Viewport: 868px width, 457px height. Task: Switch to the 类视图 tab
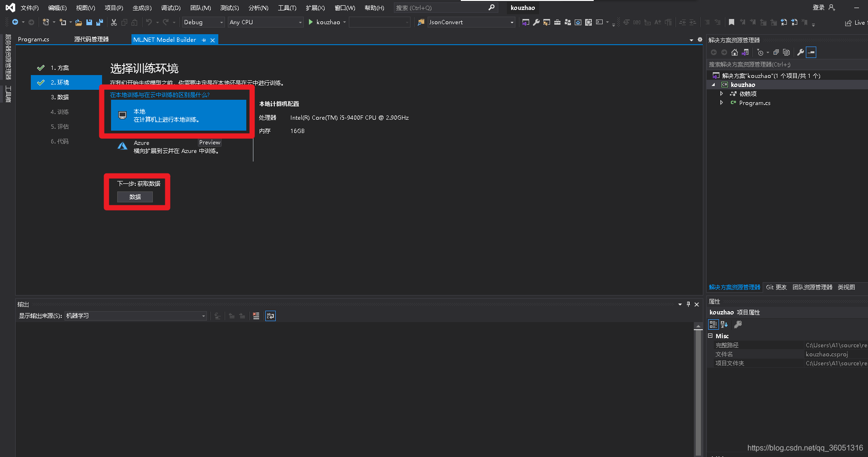(x=846, y=287)
